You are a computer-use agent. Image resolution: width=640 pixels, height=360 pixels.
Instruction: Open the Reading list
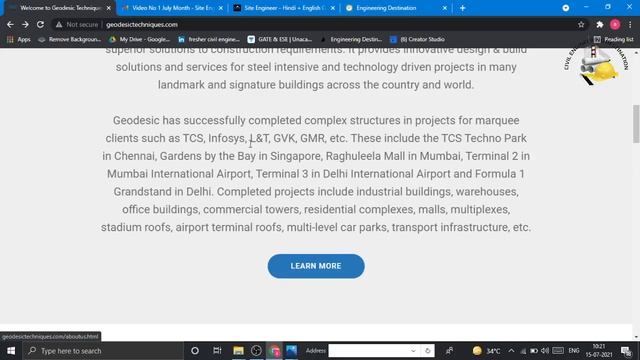(x=613, y=39)
